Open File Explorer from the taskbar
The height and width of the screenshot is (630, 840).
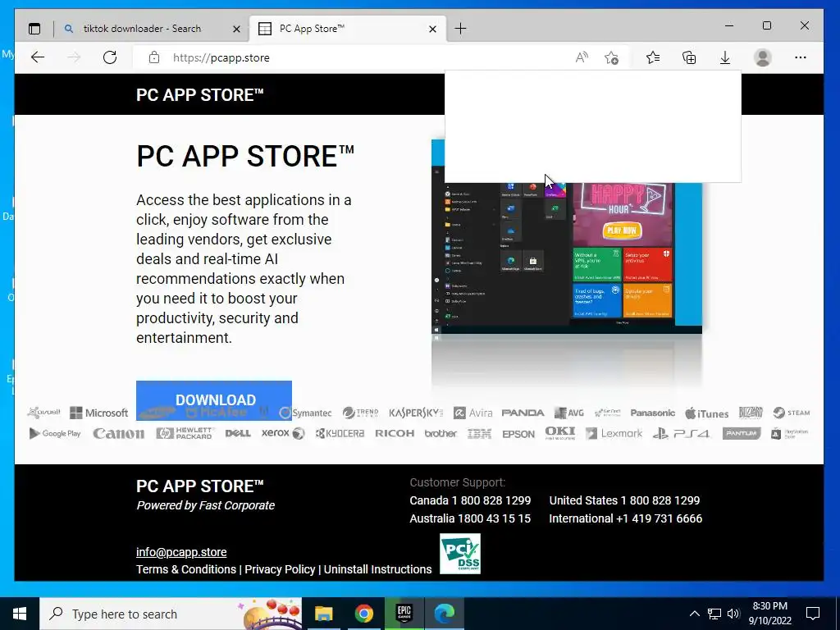pyautogui.click(x=323, y=614)
